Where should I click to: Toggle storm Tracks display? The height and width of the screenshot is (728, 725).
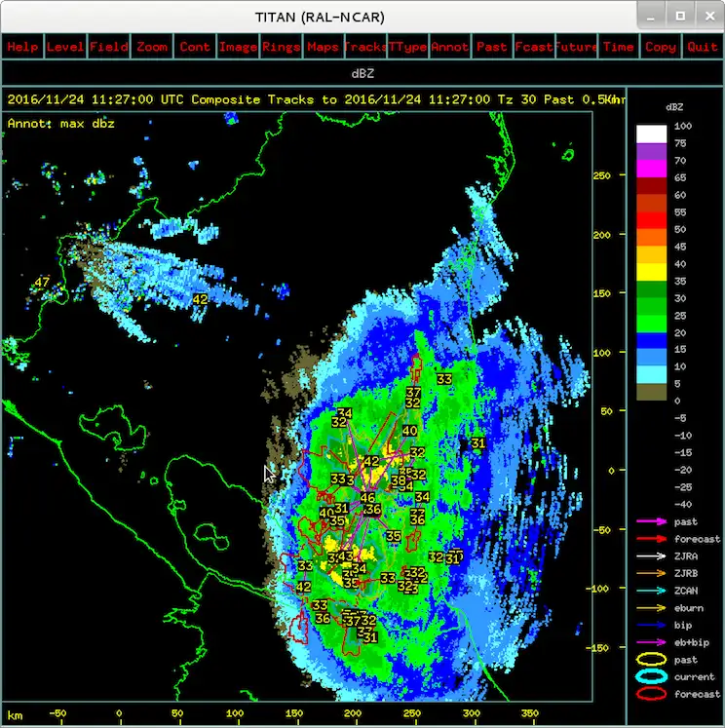pos(365,47)
